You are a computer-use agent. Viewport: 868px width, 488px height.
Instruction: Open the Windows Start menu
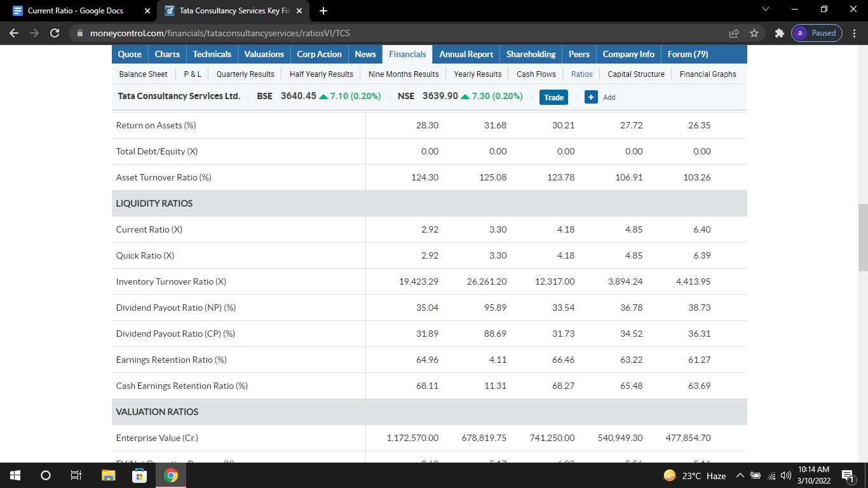pos(15,475)
